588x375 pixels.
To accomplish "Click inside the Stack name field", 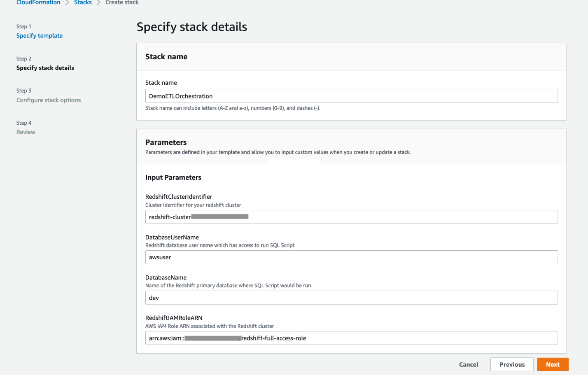I will pyautogui.click(x=351, y=95).
